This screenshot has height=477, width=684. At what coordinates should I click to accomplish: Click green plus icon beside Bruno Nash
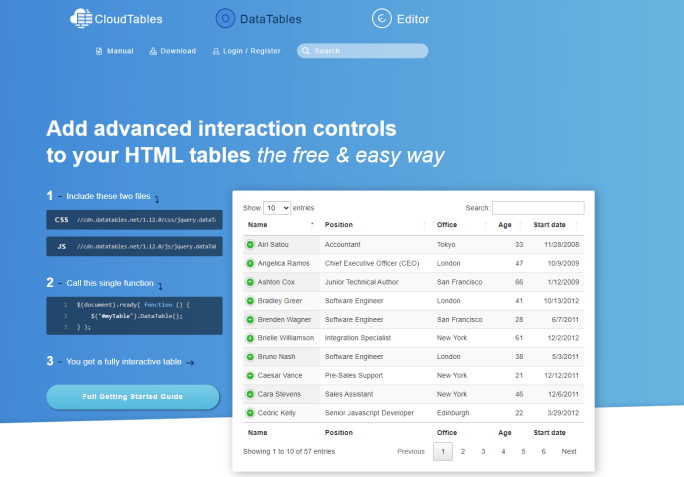tap(250, 357)
